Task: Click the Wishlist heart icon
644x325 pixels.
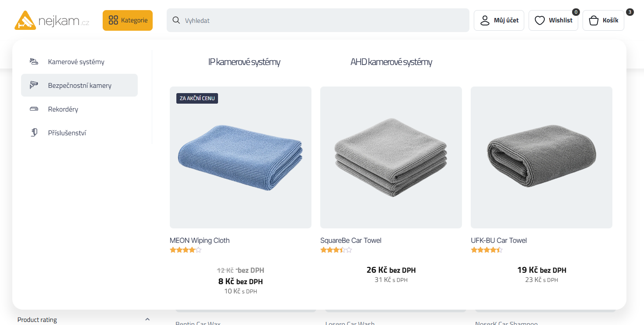Action: pyautogui.click(x=540, y=20)
